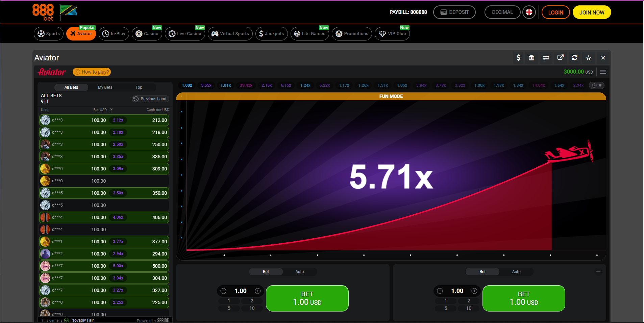Toggle DECIMAL odds format
The width and height of the screenshot is (644, 323).
point(502,12)
